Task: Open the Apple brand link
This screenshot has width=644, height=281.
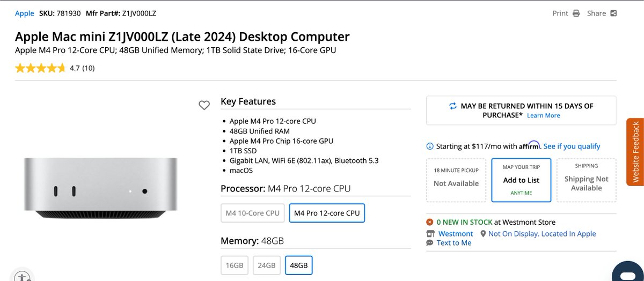Action: pos(25,13)
